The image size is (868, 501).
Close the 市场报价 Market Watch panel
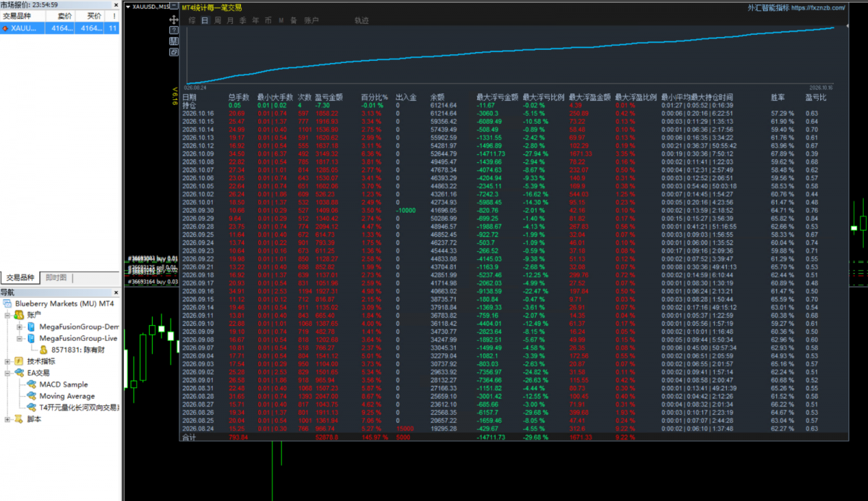pyautogui.click(x=116, y=5)
